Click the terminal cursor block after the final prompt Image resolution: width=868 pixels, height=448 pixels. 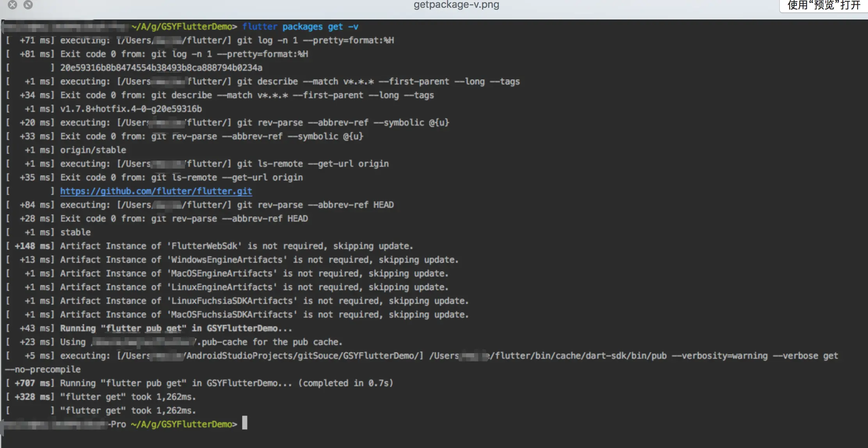coord(245,423)
